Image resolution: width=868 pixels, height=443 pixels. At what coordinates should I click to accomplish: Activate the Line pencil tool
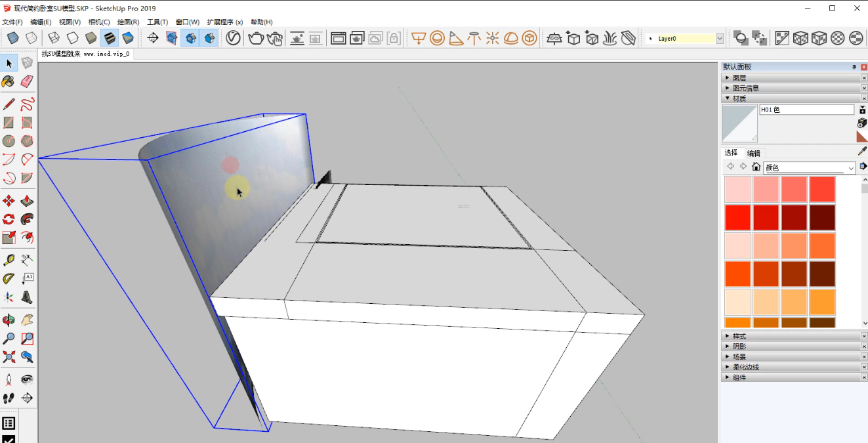pyautogui.click(x=9, y=104)
